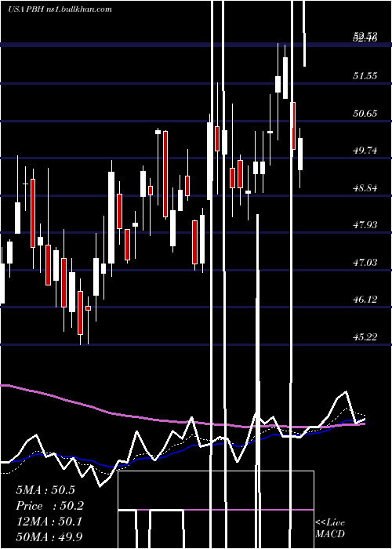Select the 47.93 price level label
Viewport: 392px width, 549px height.
365,224
